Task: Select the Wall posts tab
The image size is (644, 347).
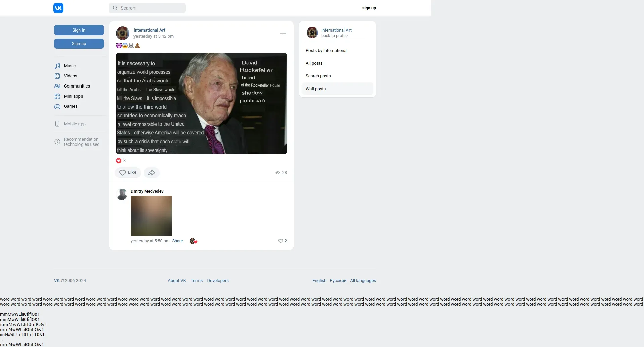Action: (337, 89)
